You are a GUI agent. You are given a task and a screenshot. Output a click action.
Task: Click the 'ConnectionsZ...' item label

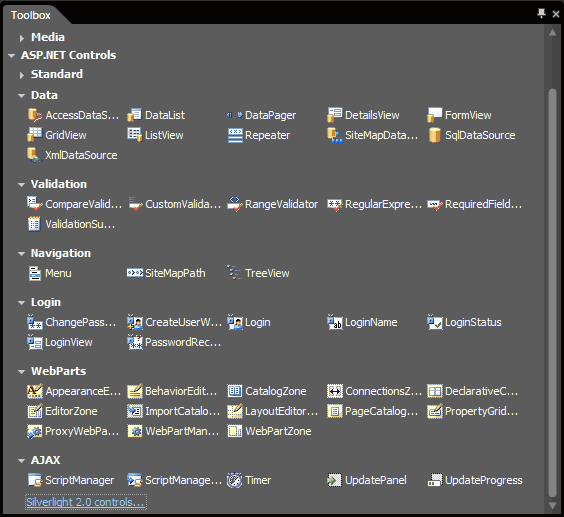click(383, 391)
